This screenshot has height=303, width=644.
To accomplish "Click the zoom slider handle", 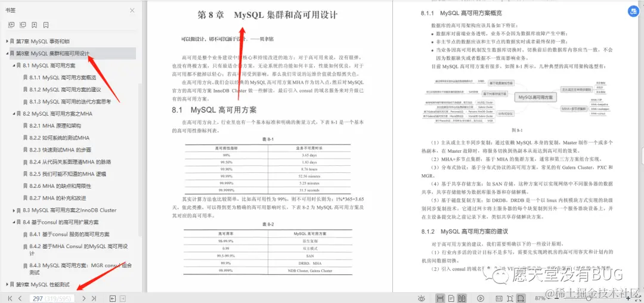I will (588, 298).
